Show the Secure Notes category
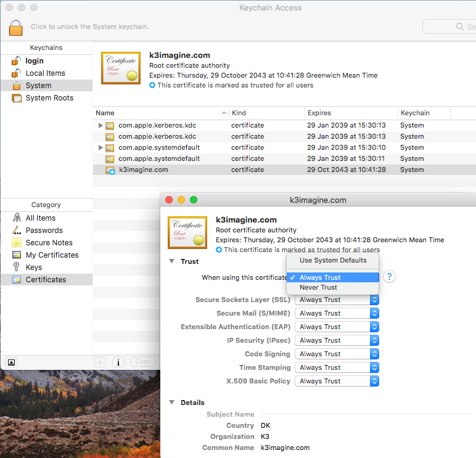The image size is (476, 458). (x=49, y=243)
